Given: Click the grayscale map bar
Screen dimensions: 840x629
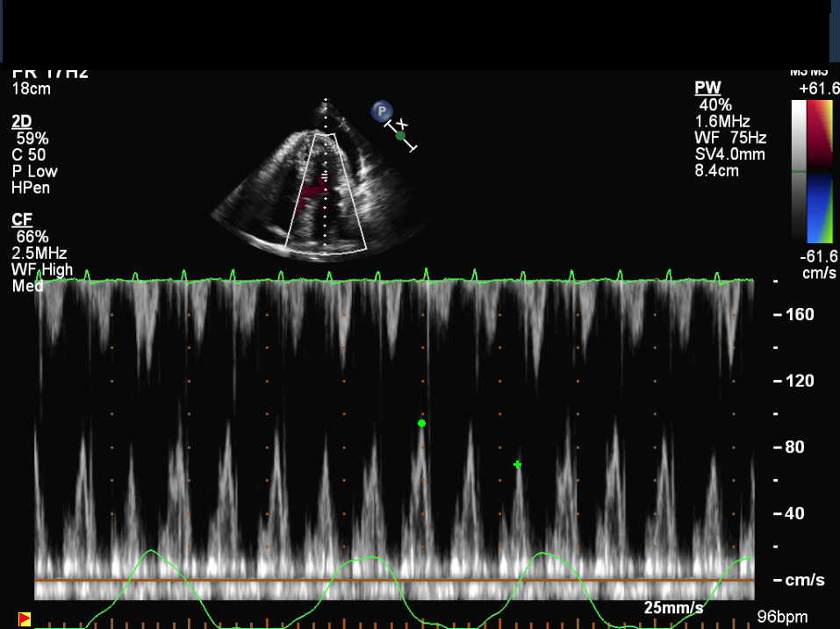Looking at the screenshot, I should [x=798, y=170].
